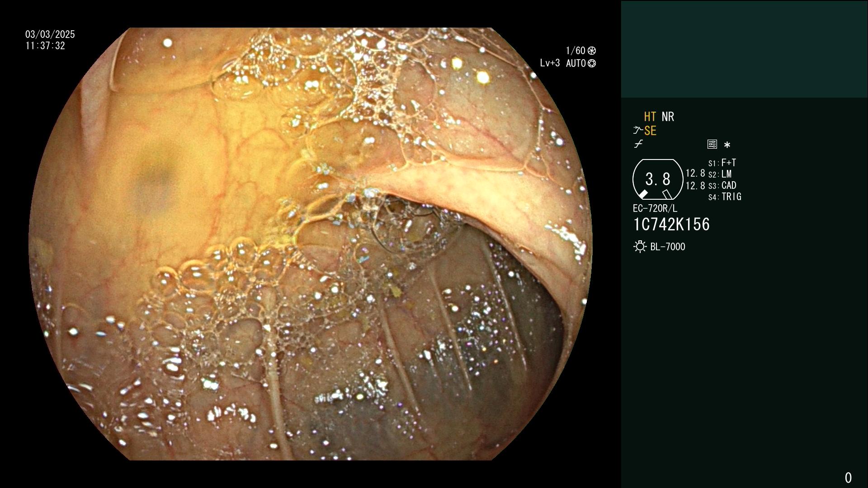Click the upper 12.8 diameter value
Image resolution: width=868 pixels, height=488 pixels.
[x=695, y=173]
